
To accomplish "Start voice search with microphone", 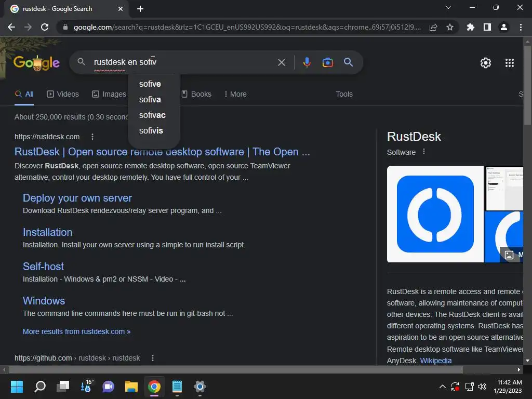I will [307, 62].
